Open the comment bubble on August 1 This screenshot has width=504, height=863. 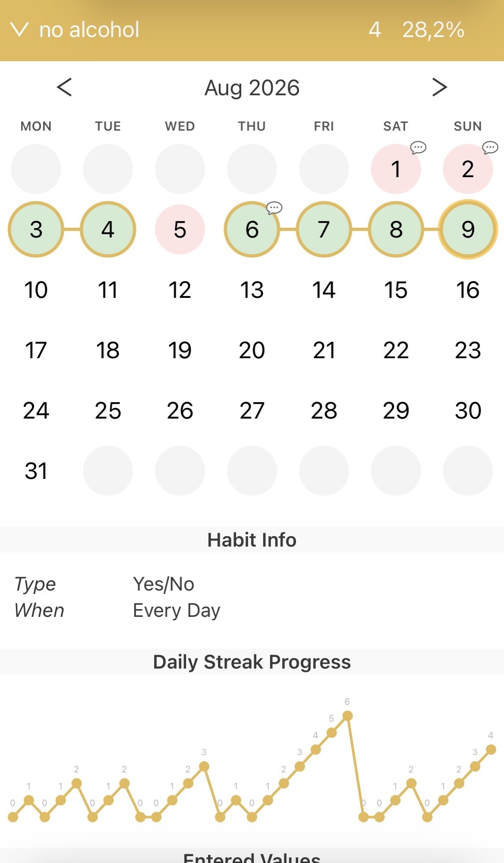point(418,147)
